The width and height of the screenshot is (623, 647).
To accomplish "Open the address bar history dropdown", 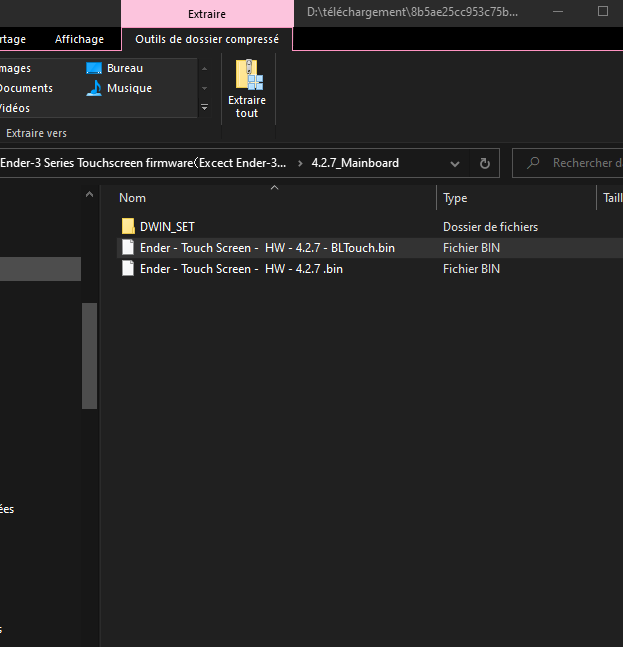I will click(x=455, y=164).
